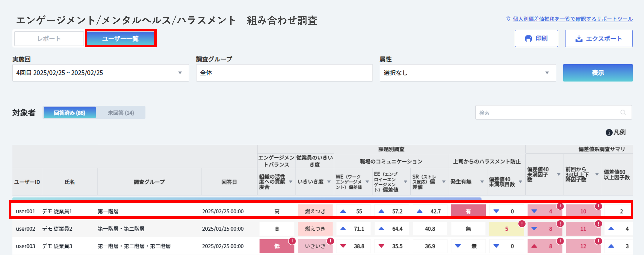Switch to the レポート tab
This screenshot has width=644, height=255.
coord(49,39)
